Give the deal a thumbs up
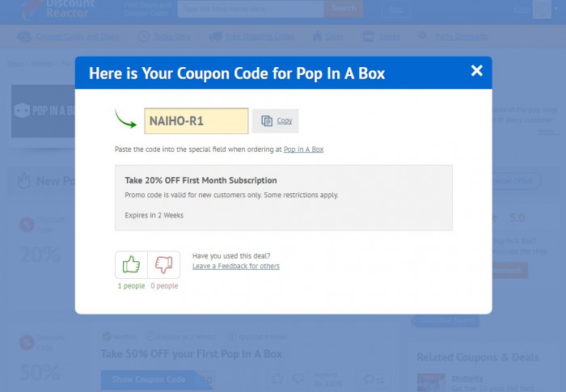Screen dimensions: 566x392 [131, 264]
